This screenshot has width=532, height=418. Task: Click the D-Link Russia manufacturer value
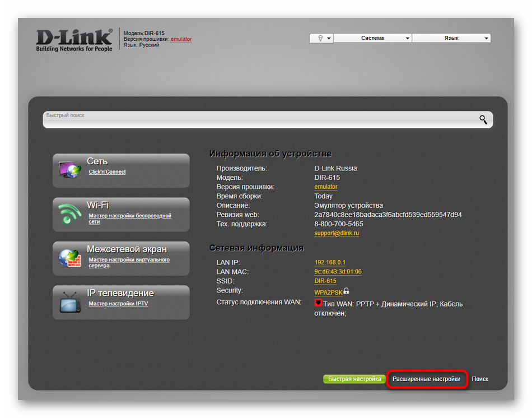click(x=335, y=169)
